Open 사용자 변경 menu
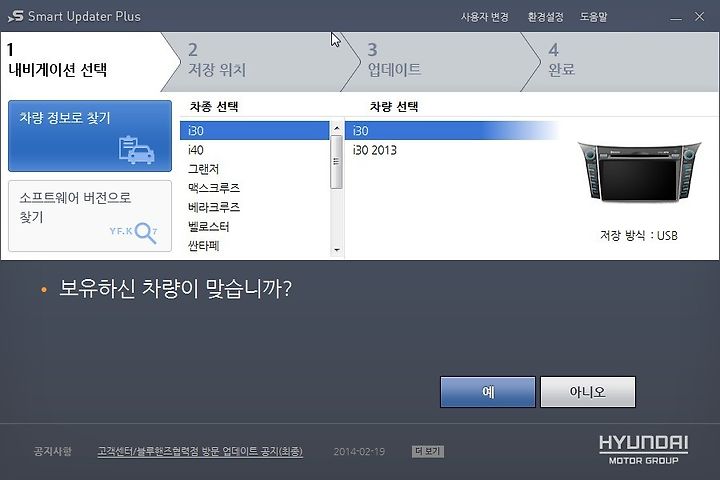 point(484,17)
